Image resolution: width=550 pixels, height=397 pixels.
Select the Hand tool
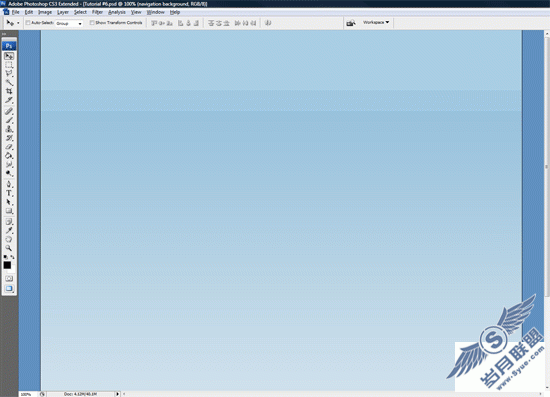click(x=9, y=239)
